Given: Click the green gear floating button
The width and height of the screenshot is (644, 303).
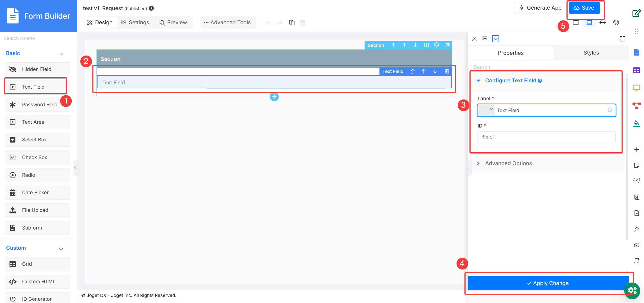Looking at the screenshot, I should click(x=632, y=291).
